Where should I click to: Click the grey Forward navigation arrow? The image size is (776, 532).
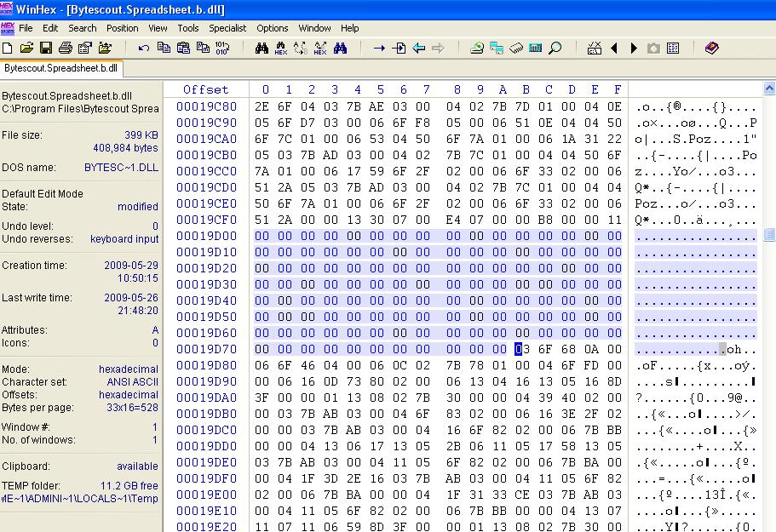[x=438, y=48]
